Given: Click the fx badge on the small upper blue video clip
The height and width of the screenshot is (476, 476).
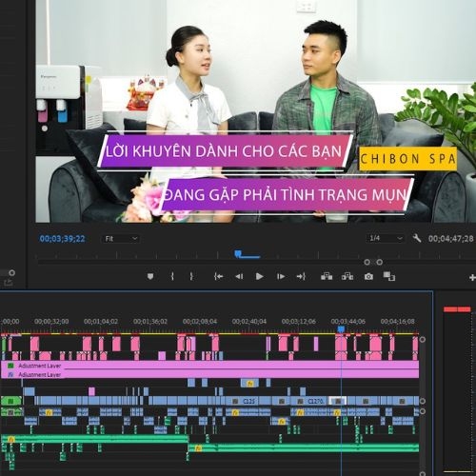Looking at the screenshot, I should (250, 384).
